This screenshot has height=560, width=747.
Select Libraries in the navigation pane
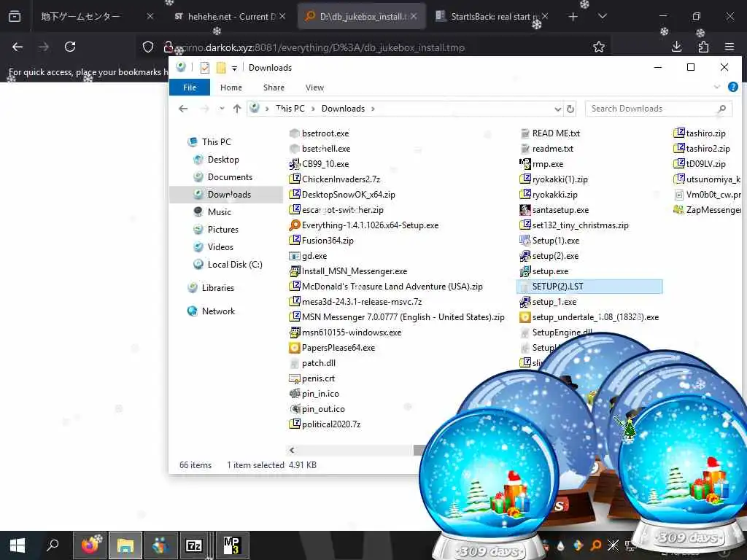click(217, 288)
